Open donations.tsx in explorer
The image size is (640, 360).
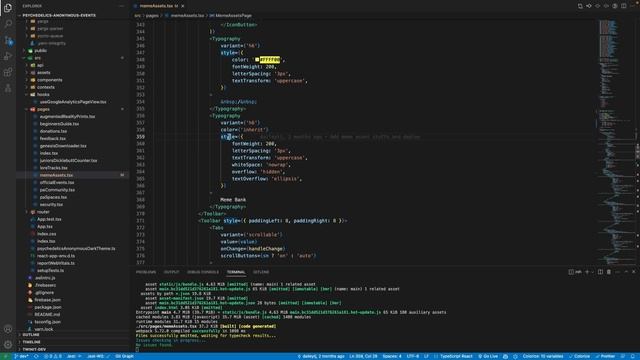pyautogui.click(x=53, y=131)
